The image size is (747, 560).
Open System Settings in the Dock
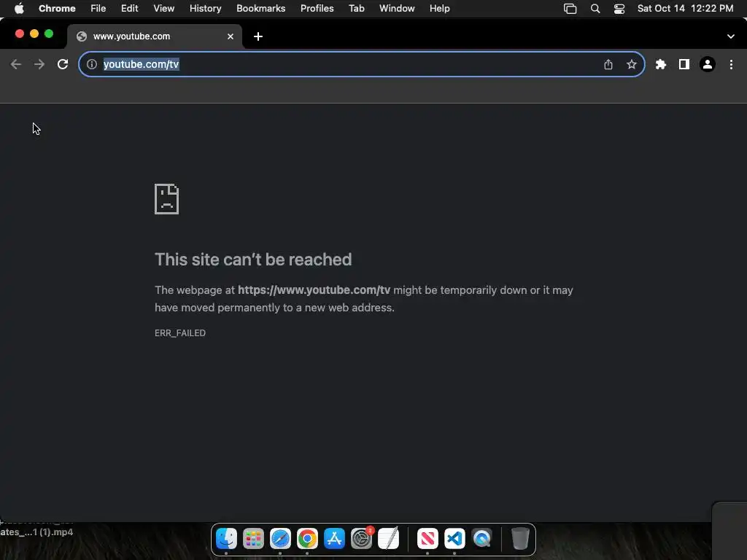362,539
